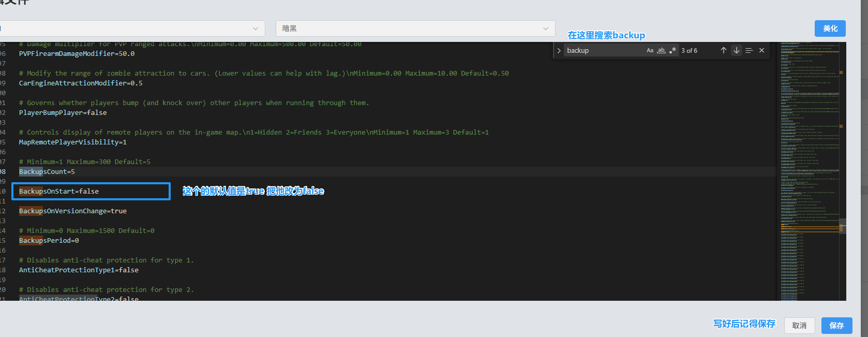Click the 保存 button
This screenshot has width=868, height=337.
pos(836,326)
